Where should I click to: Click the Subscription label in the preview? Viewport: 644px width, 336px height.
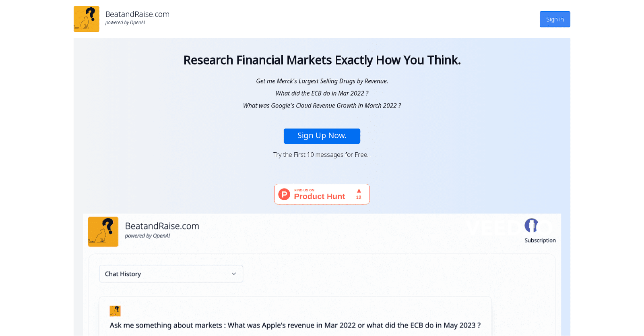pos(540,241)
